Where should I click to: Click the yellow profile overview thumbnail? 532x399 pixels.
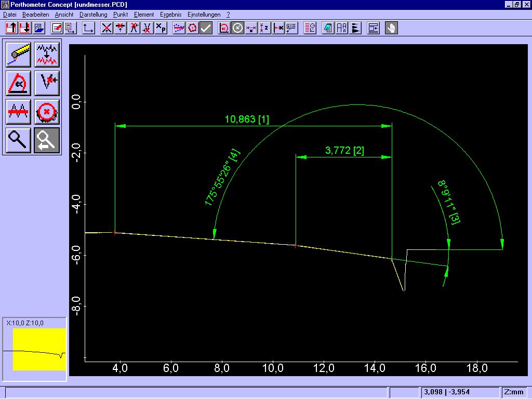[39, 349]
